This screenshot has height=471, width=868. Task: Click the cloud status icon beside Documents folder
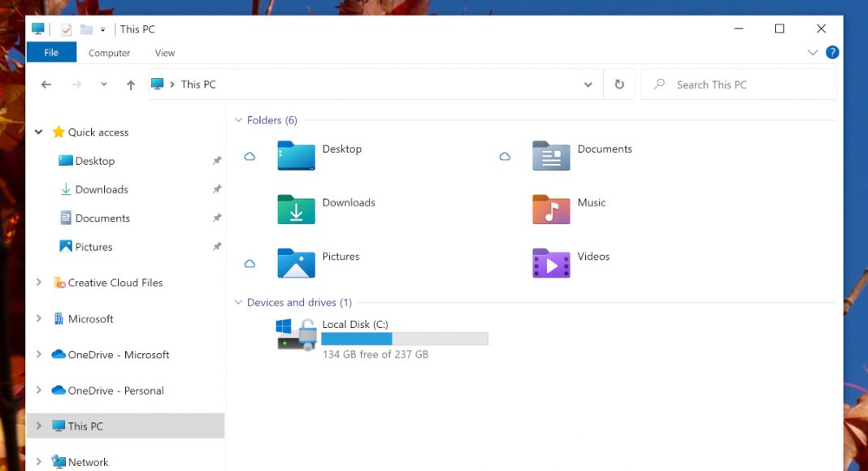(x=505, y=157)
